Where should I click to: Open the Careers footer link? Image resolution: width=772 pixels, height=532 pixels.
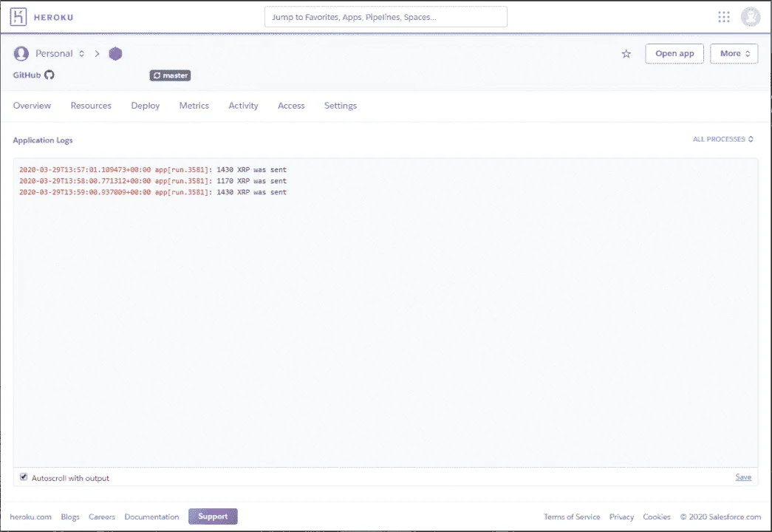click(101, 516)
